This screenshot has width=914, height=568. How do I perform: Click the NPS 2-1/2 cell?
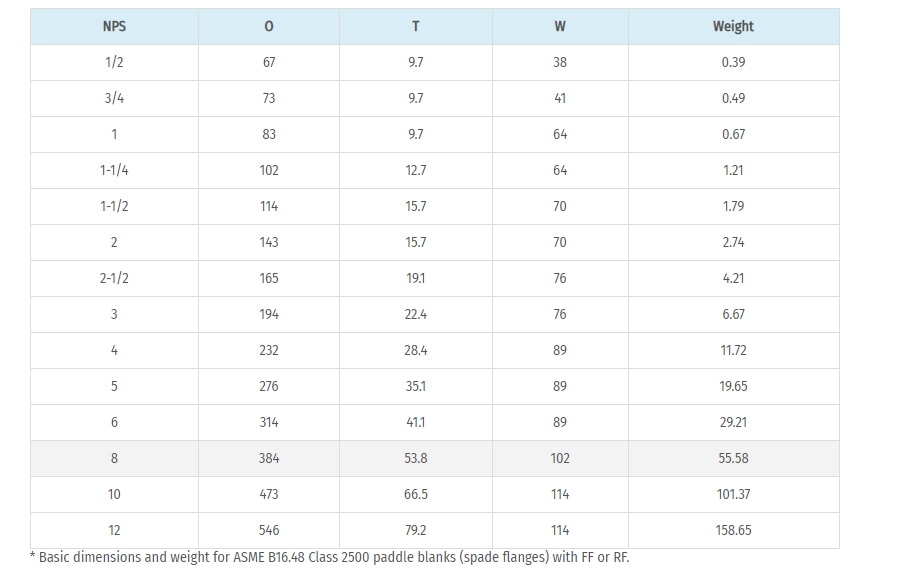114,278
